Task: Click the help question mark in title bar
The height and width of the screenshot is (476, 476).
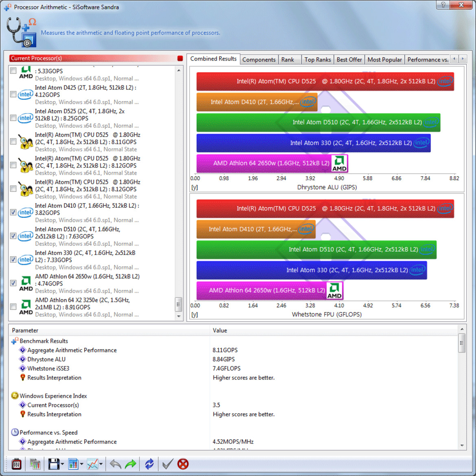Action: [x=443, y=5]
